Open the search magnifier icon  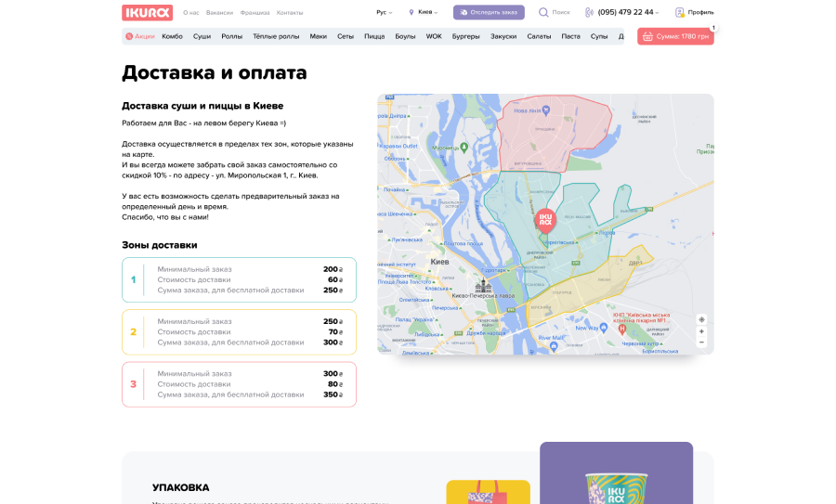click(543, 12)
